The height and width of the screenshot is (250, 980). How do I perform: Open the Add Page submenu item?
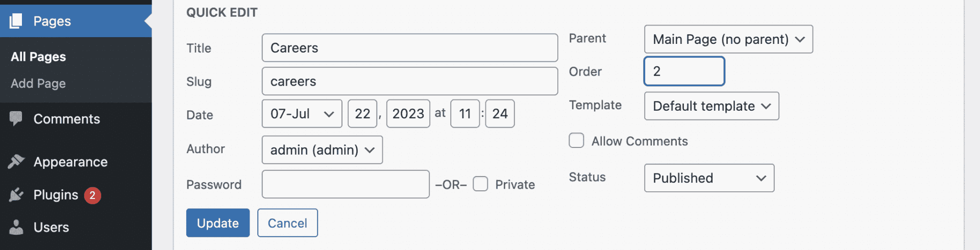(38, 83)
